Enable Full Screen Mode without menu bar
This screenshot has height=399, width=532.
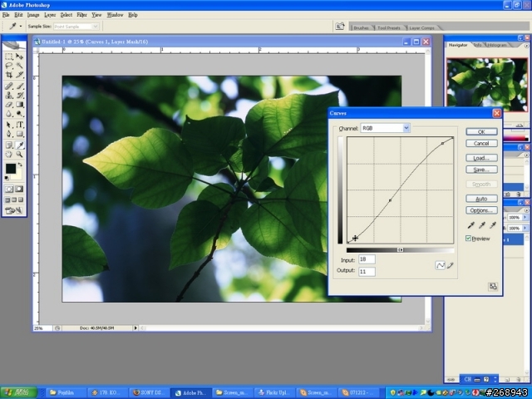[x=21, y=199]
